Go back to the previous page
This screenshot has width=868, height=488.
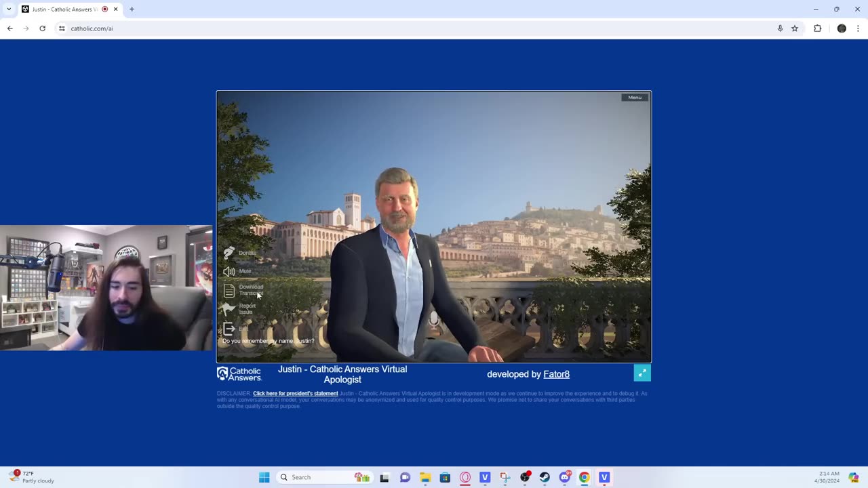tap(10, 28)
